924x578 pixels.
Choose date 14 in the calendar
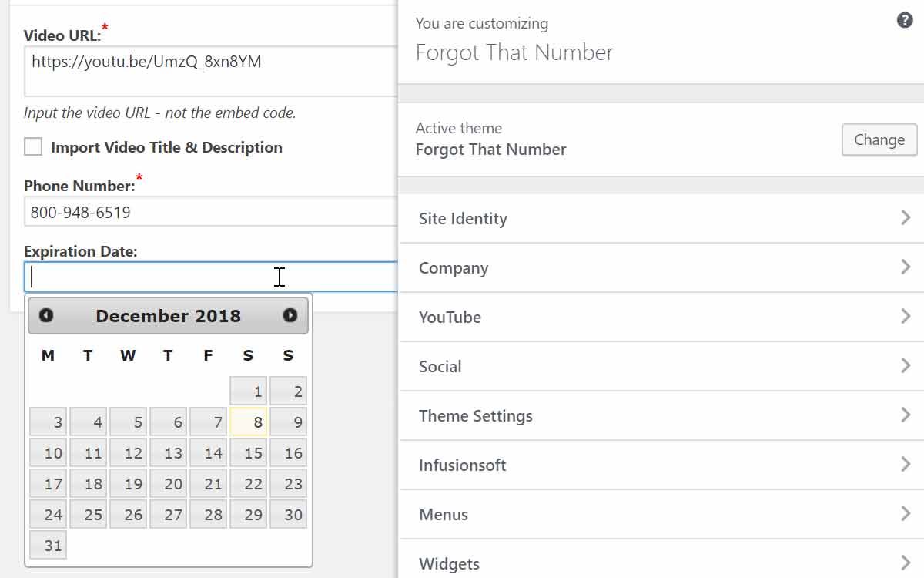point(209,453)
